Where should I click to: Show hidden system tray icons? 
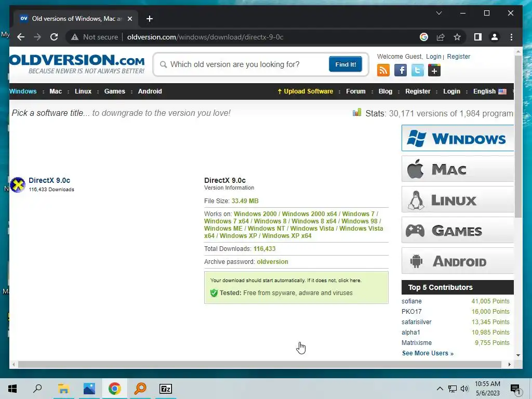(x=440, y=389)
